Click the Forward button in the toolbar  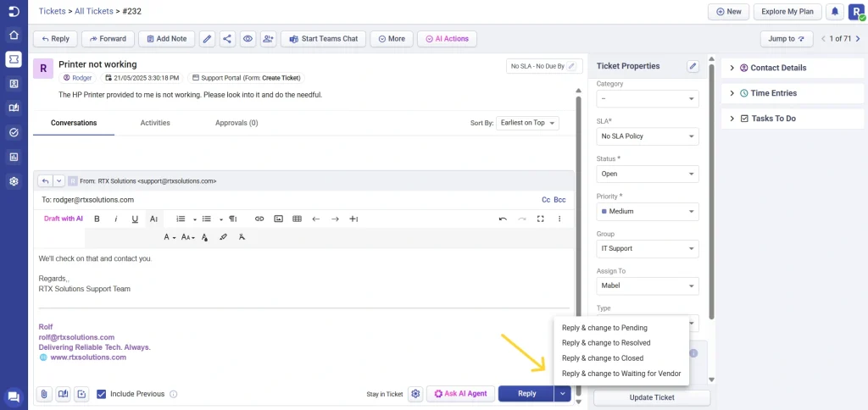(108, 39)
